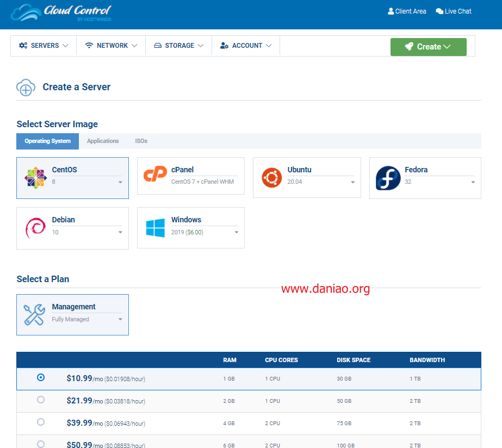Screen dimensions: 502x448
Task: Select the $10.99/mo plan radio button
Action: click(41, 378)
